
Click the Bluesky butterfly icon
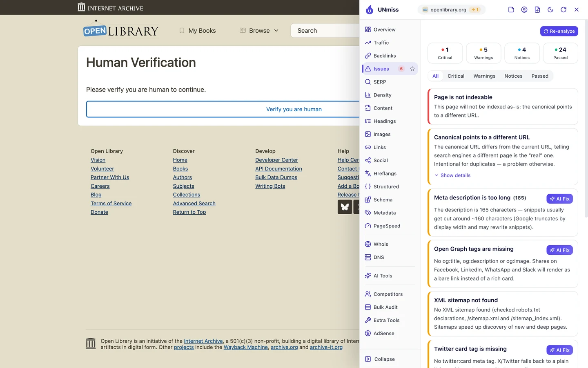click(x=345, y=207)
